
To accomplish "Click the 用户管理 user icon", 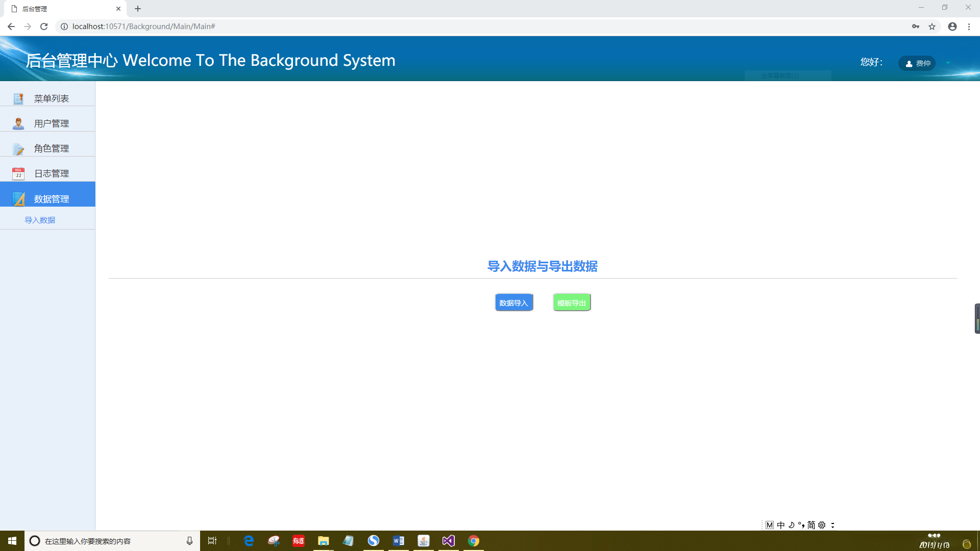I will (x=18, y=123).
